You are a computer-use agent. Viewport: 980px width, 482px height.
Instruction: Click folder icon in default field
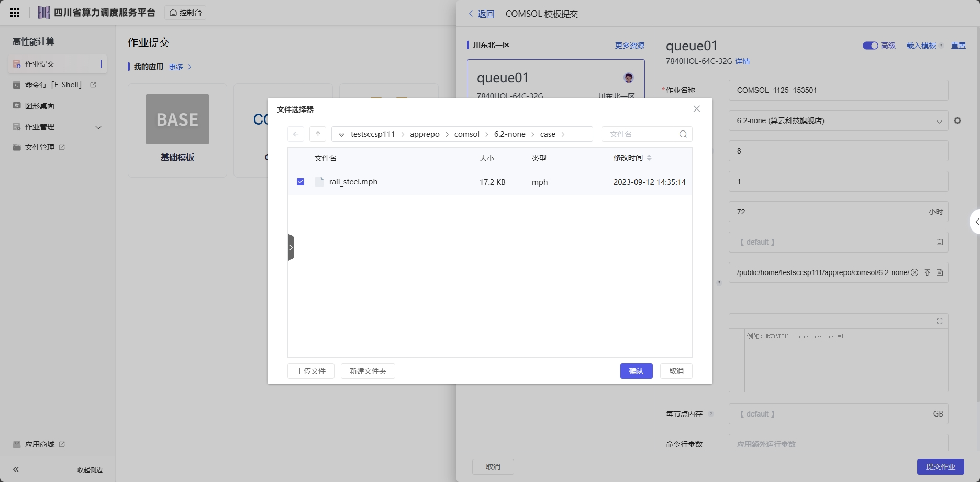pos(940,242)
